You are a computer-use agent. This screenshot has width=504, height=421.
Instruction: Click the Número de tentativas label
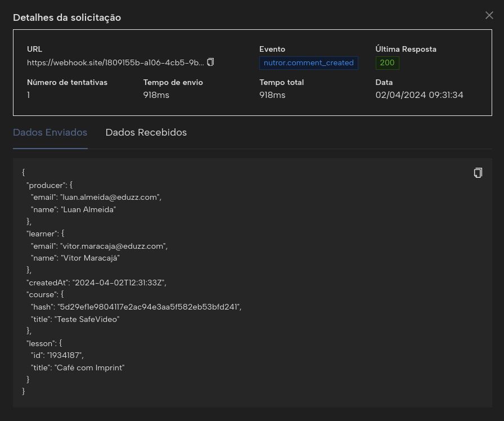pos(67,82)
